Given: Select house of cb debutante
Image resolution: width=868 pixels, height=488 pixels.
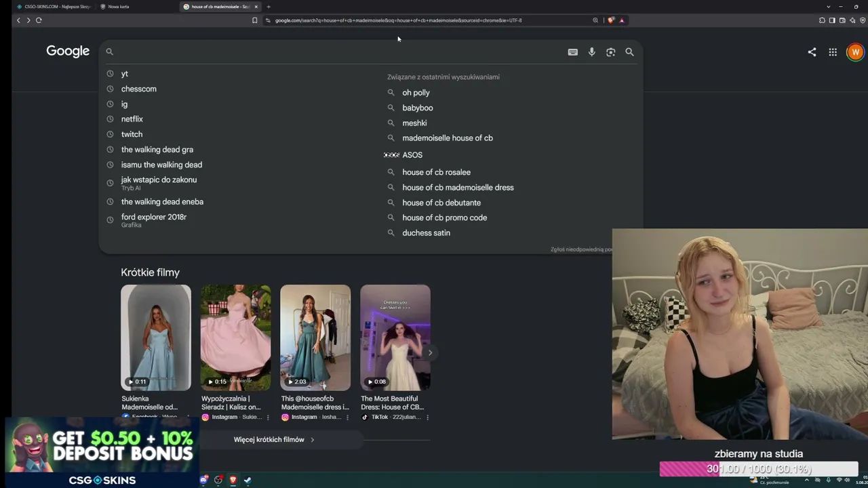Looking at the screenshot, I should 441,203.
